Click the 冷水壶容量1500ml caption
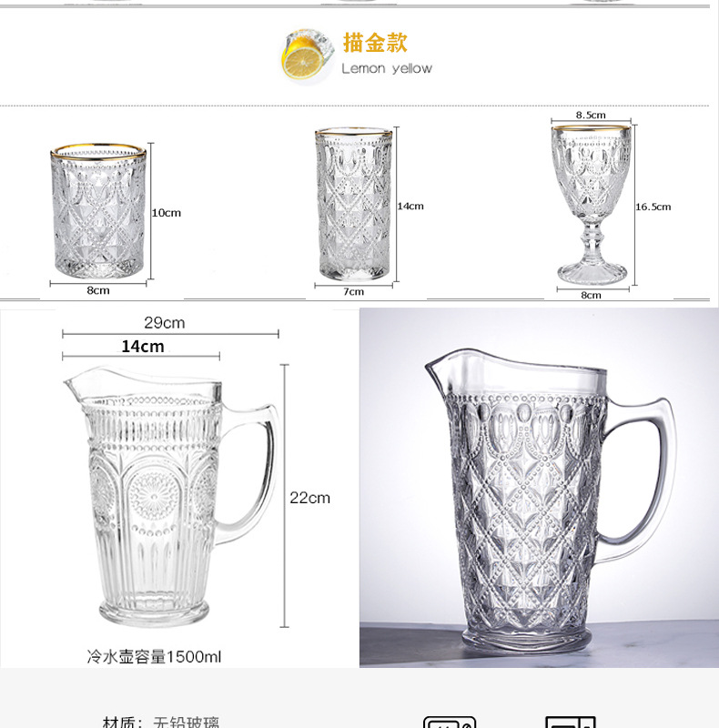Screen dimensions: 719x728 click(x=154, y=656)
